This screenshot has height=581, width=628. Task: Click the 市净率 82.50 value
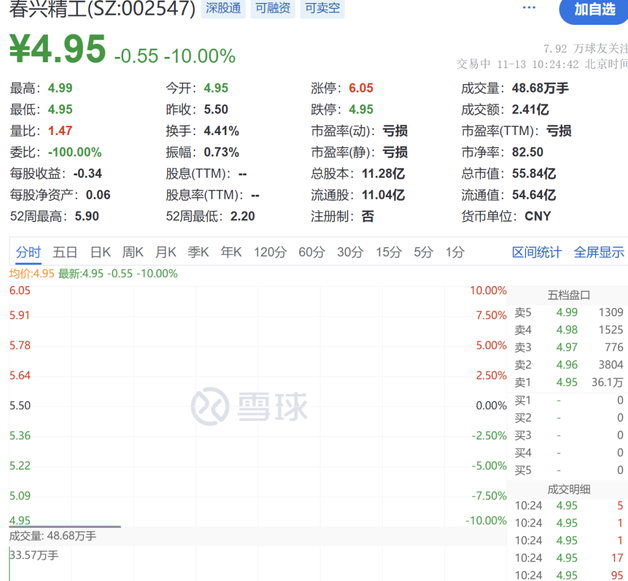tap(527, 152)
